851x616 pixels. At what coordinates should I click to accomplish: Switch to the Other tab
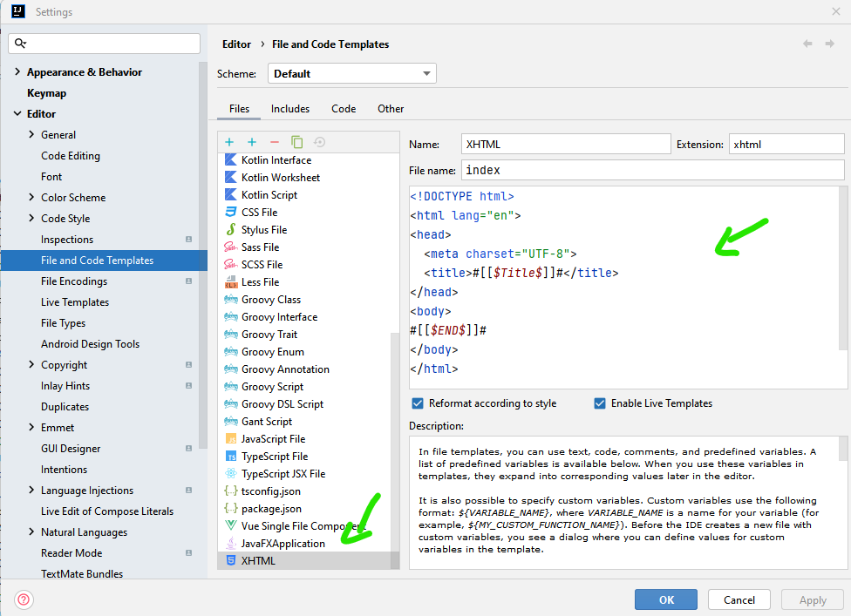click(x=391, y=109)
